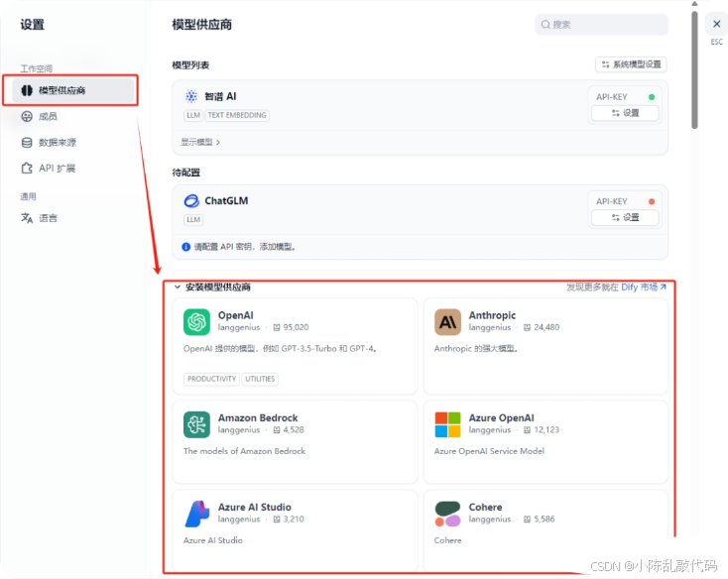Select the Amazon Bedrock provider name

(258, 418)
